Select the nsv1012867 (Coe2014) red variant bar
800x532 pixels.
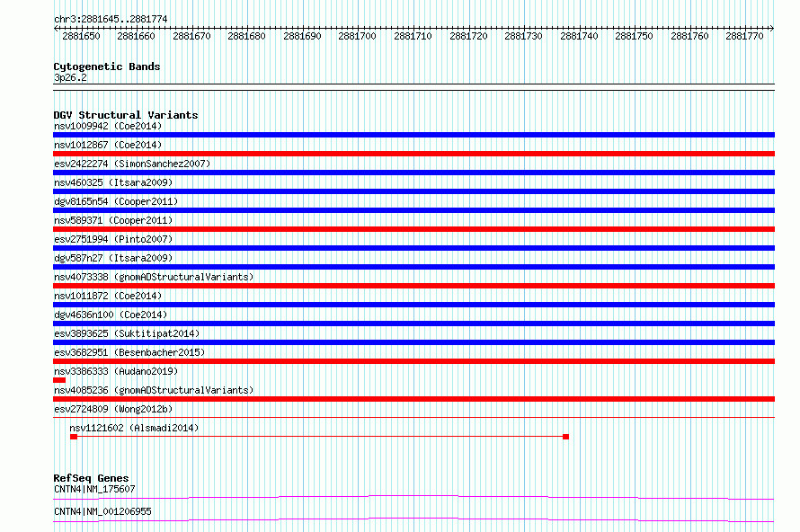pyautogui.click(x=413, y=154)
